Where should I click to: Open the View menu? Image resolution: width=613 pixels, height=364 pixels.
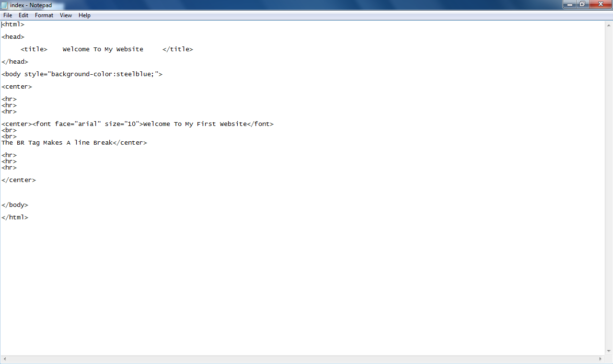pyautogui.click(x=66, y=15)
